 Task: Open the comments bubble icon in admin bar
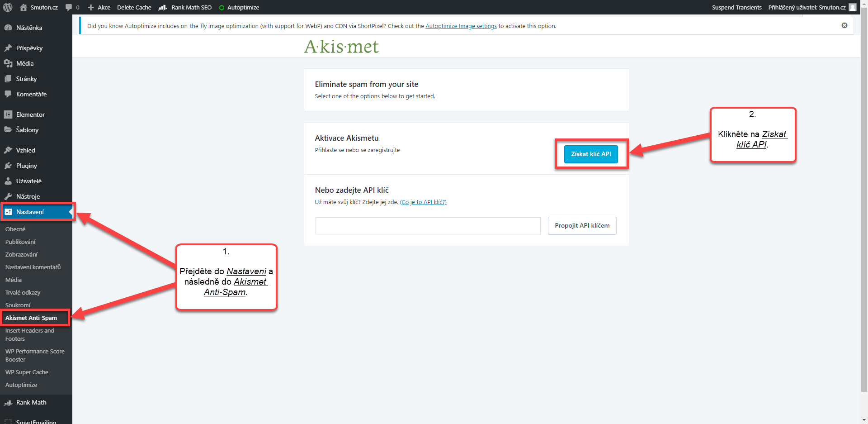69,8
